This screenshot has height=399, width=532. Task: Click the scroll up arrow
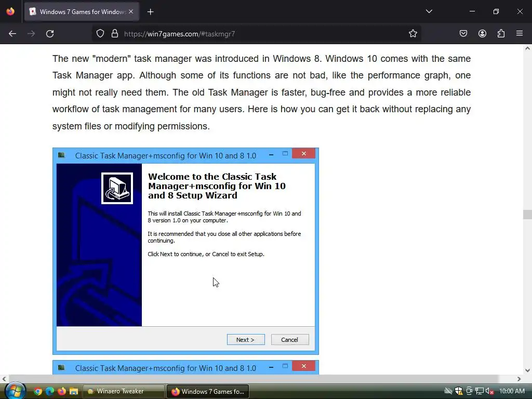[x=527, y=48]
